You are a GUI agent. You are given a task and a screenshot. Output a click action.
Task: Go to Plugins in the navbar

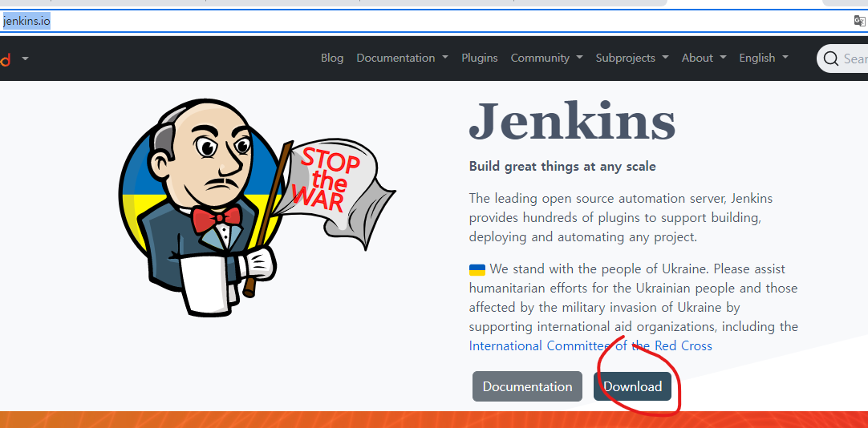pyautogui.click(x=480, y=58)
